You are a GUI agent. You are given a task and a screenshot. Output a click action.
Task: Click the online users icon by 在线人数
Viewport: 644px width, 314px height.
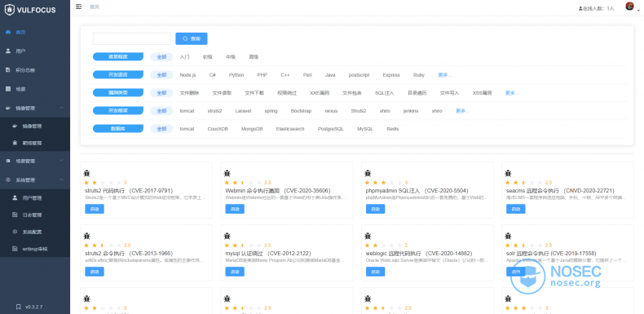click(580, 8)
